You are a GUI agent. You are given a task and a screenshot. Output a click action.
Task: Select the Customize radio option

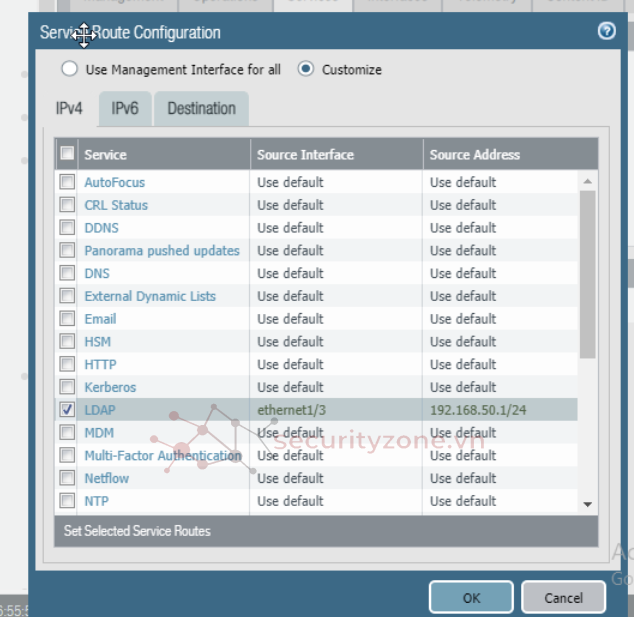[x=306, y=69]
